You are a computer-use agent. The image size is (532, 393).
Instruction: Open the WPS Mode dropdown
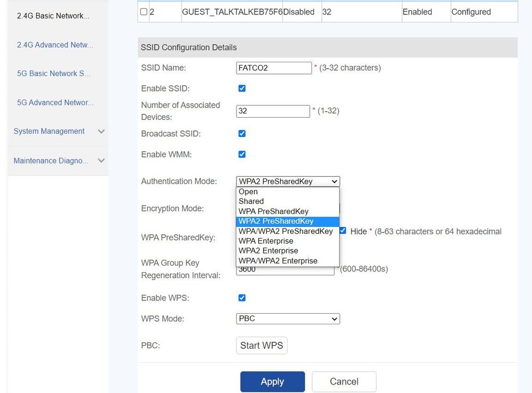[288, 318]
